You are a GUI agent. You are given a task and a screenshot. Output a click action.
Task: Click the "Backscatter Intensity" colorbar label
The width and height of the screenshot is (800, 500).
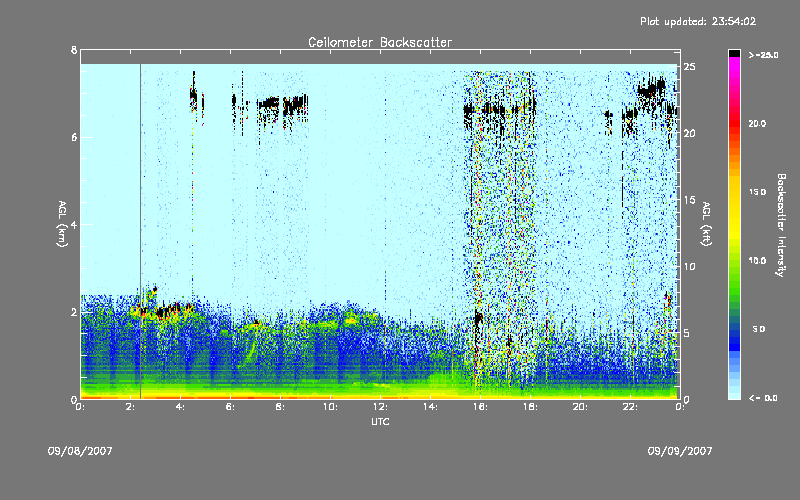(x=781, y=225)
